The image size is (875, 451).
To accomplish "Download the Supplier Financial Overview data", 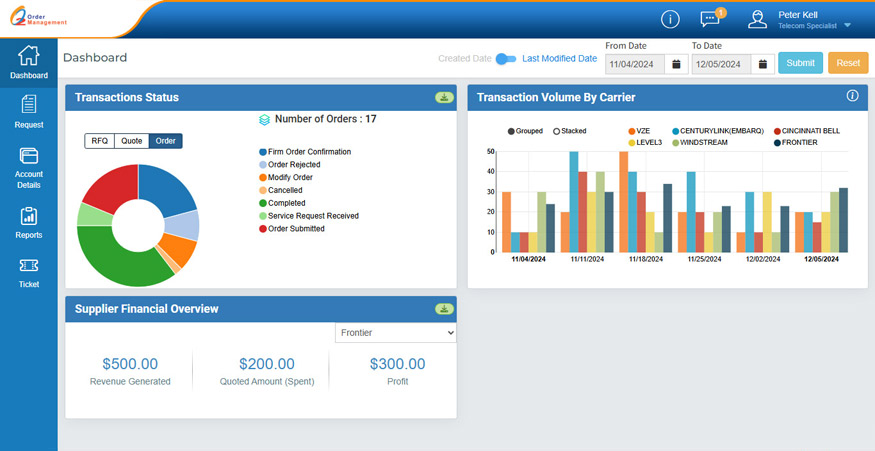I will pos(443,309).
